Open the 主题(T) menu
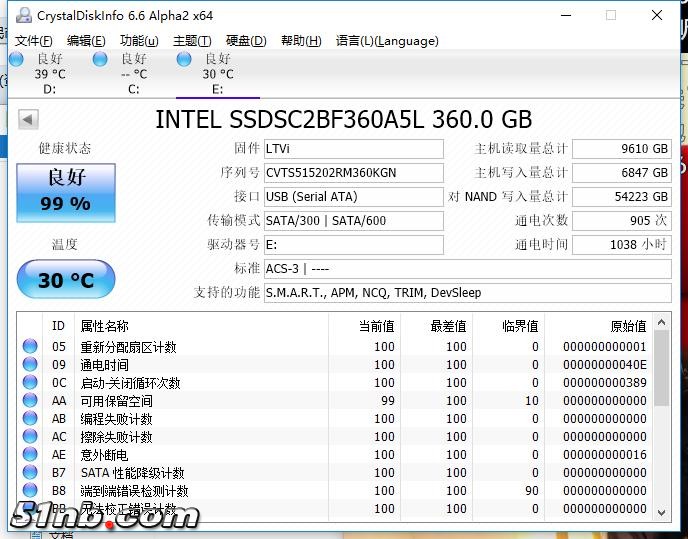Viewport: 688px width, 539px height. click(192, 41)
